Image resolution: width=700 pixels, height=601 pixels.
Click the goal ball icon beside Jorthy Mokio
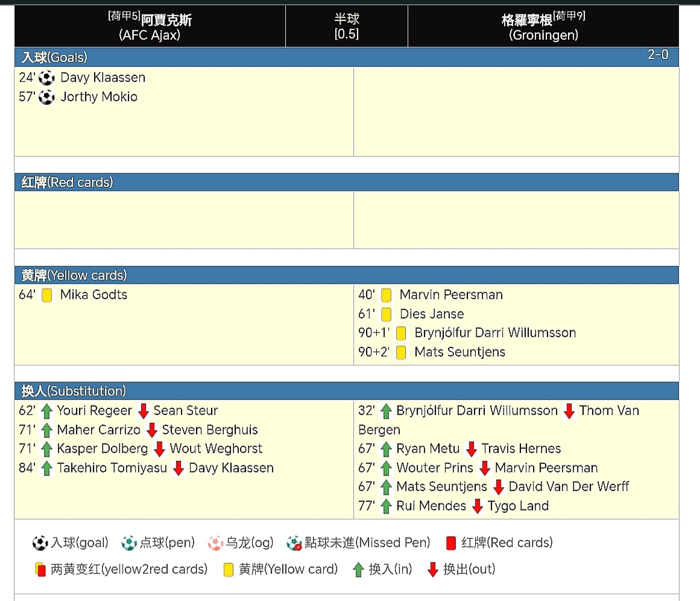pos(46,97)
